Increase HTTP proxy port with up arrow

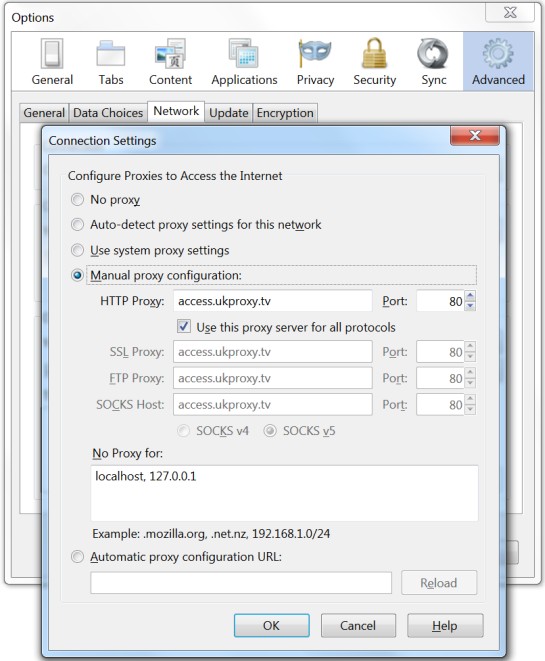coord(470,296)
